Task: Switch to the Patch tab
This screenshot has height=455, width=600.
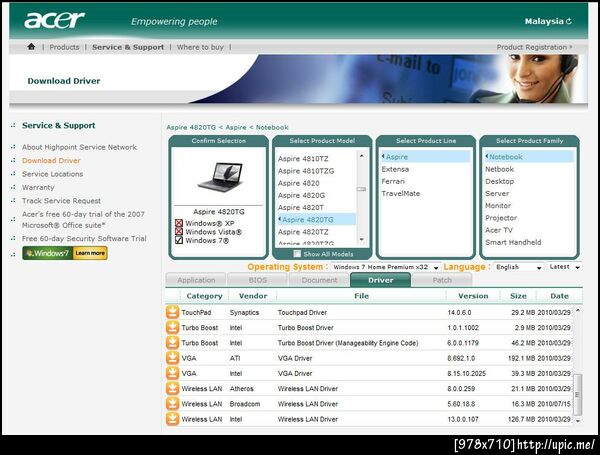Action: (442, 280)
